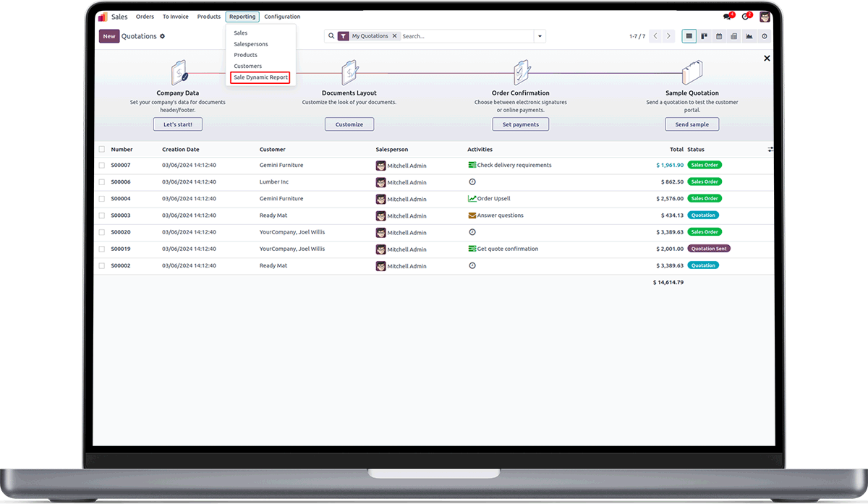Viewport: 868px width, 504px height.
Task: Open the Graph view
Action: [x=749, y=36]
